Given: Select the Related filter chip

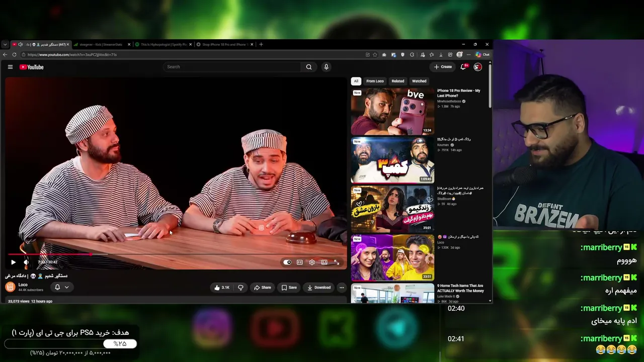Looking at the screenshot, I should tap(397, 81).
